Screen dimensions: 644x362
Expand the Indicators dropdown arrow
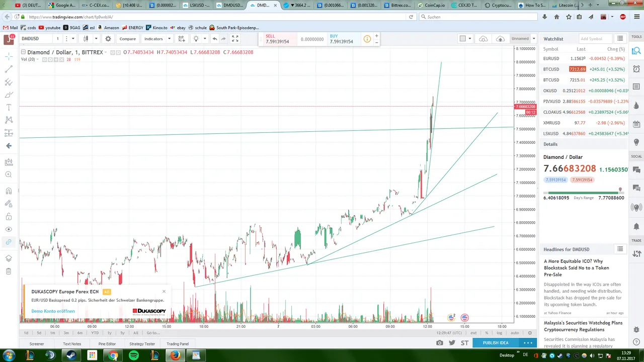[x=169, y=39]
